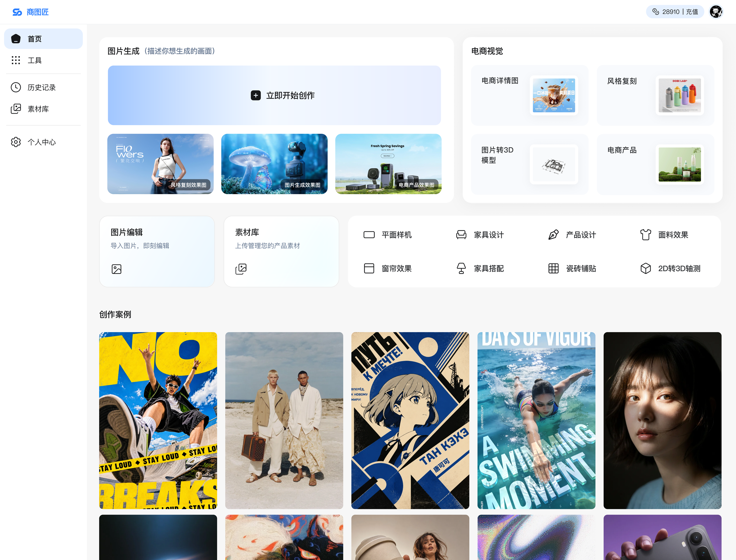Image resolution: width=736 pixels, height=560 pixels.
Task: Open the 风格复刻效果图 thumbnail
Action: (x=160, y=164)
